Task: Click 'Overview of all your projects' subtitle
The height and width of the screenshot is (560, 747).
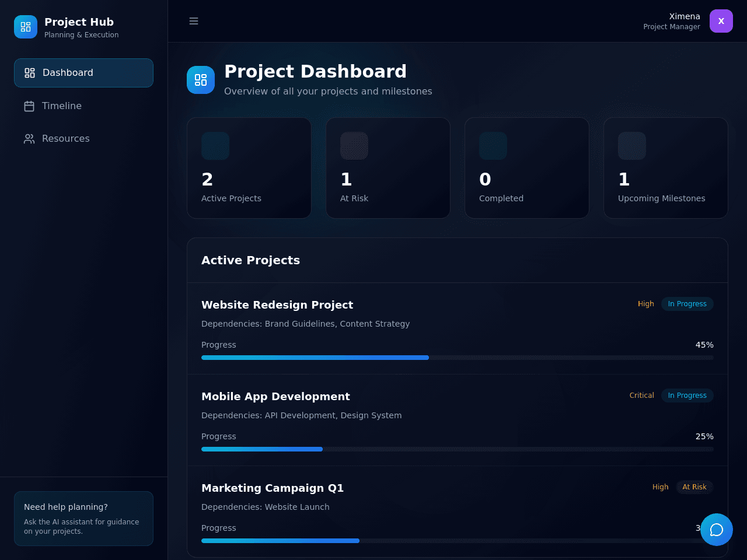Action: click(x=328, y=92)
